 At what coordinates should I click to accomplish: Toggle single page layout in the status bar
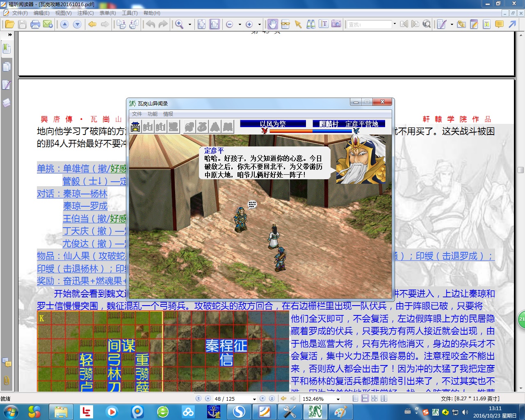(x=355, y=398)
